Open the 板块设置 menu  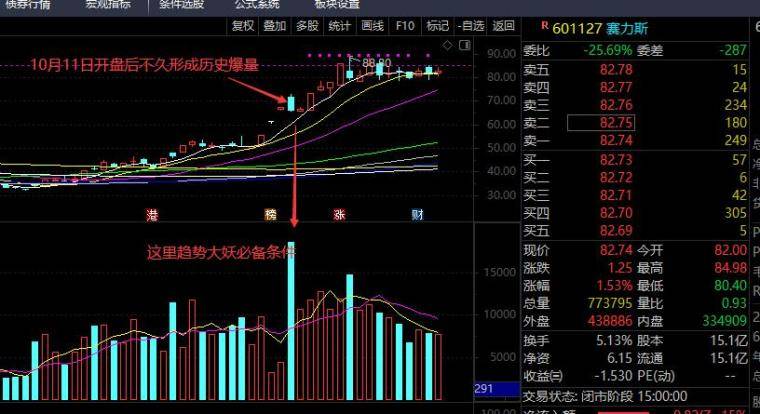[x=337, y=4]
